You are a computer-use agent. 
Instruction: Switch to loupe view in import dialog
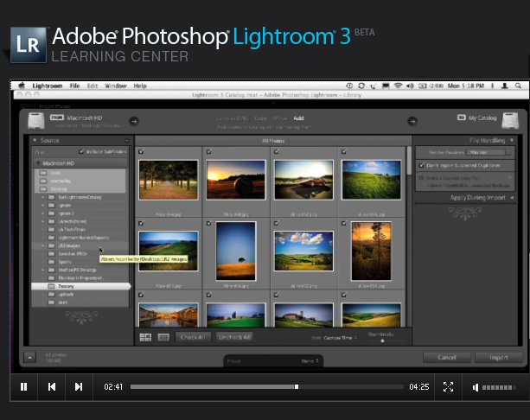pyautogui.click(x=163, y=337)
